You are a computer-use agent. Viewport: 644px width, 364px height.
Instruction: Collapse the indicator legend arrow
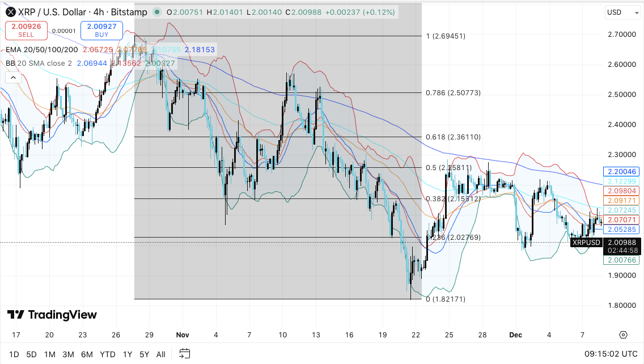(13, 77)
